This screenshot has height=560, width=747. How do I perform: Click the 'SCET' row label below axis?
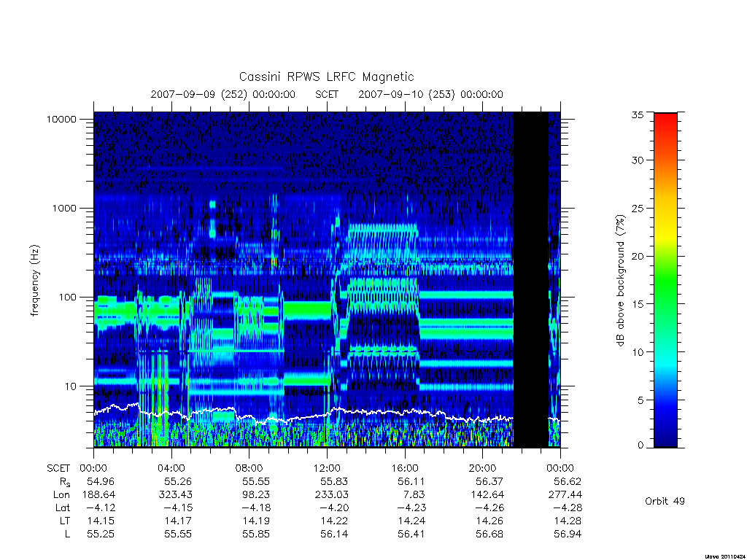(x=58, y=468)
